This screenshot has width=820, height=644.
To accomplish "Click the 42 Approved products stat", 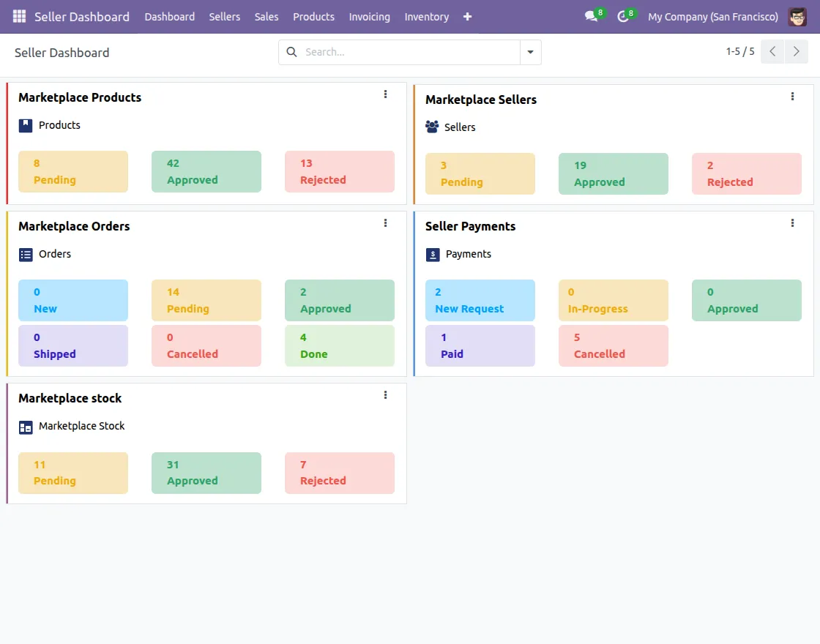I will click(x=206, y=171).
